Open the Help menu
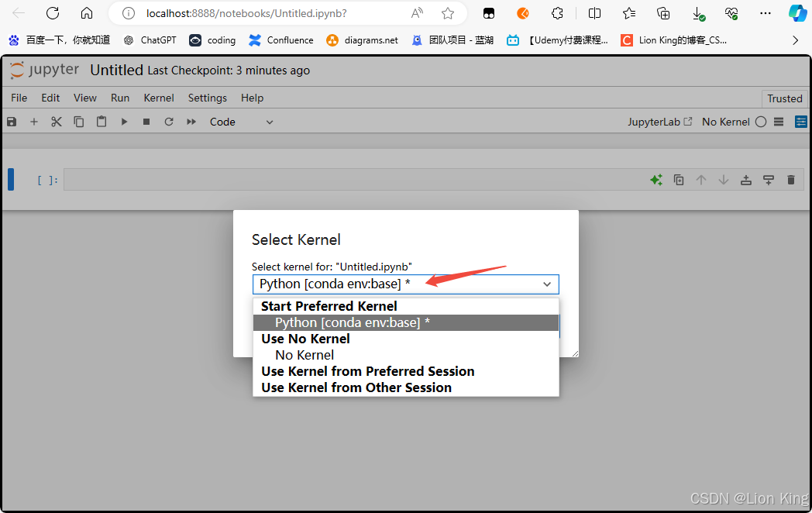 [252, 98]
